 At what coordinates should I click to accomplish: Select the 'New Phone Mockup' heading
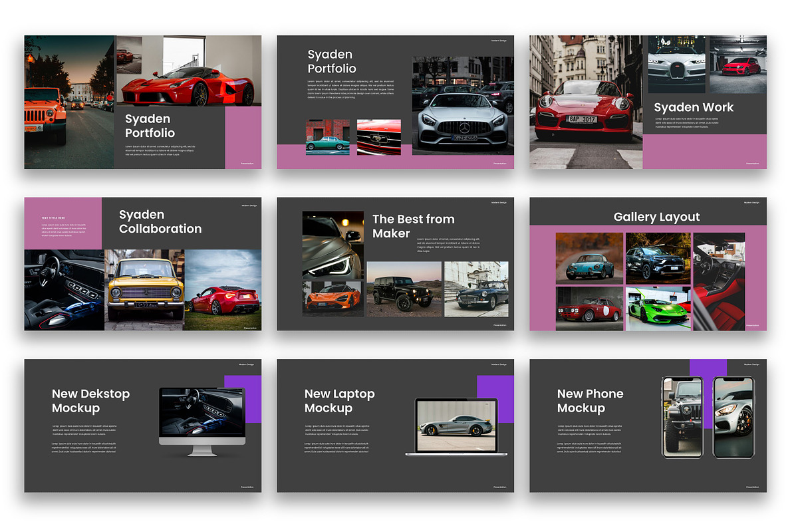(x=590, y=400)
